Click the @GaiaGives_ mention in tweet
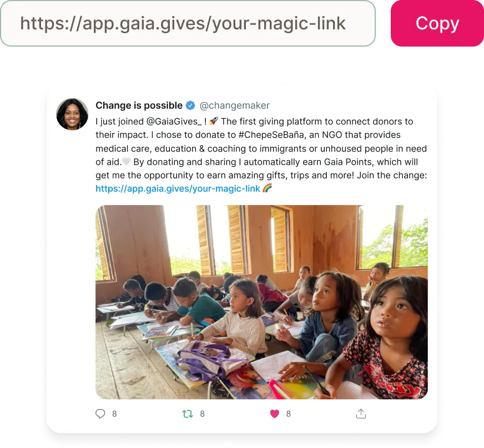The image size is (484, 448). tap(174, 121)
